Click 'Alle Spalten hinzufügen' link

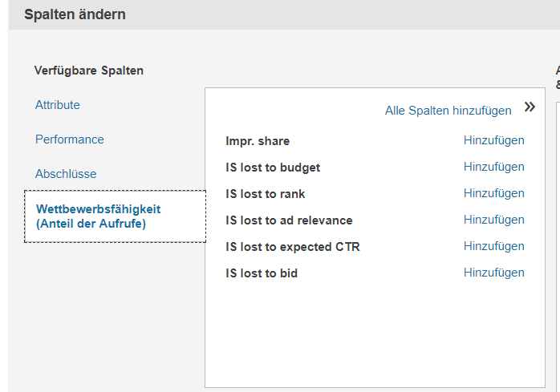[x=448, y=111]
